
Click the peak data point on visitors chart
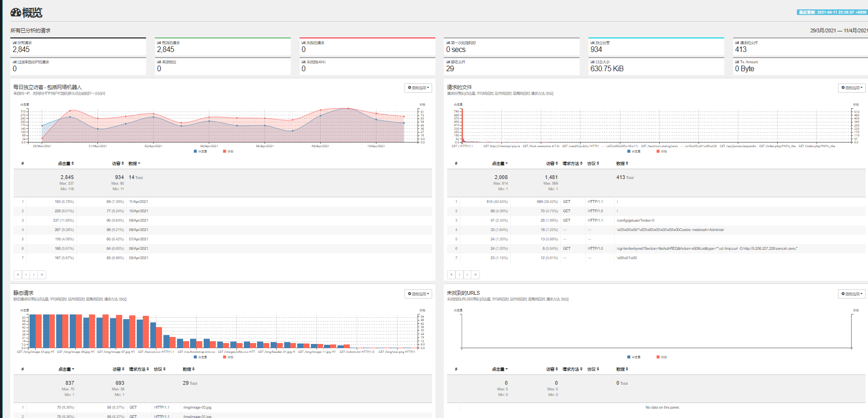348,109
